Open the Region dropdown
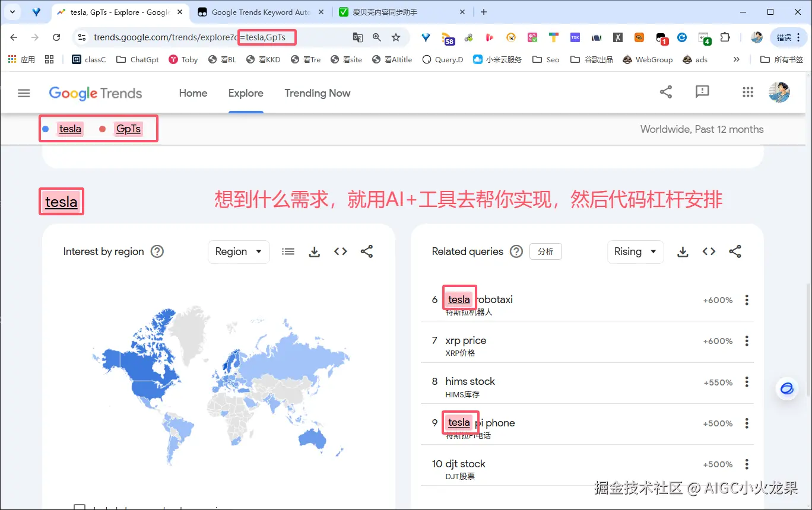The width and height of the screenshot is (812, 510). click(239, 251)
